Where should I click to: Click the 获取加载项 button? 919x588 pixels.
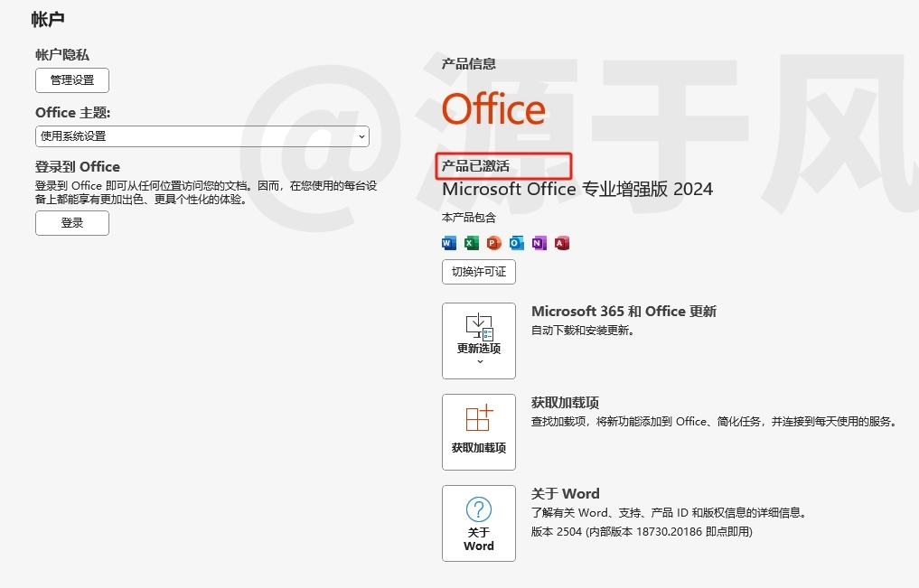[479, 433]
